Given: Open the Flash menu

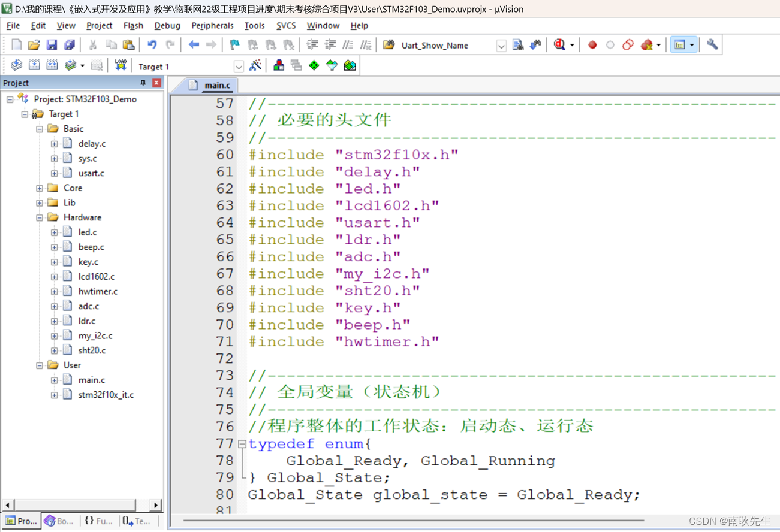Looking at the screenshot, I should (x=133, y=26).
